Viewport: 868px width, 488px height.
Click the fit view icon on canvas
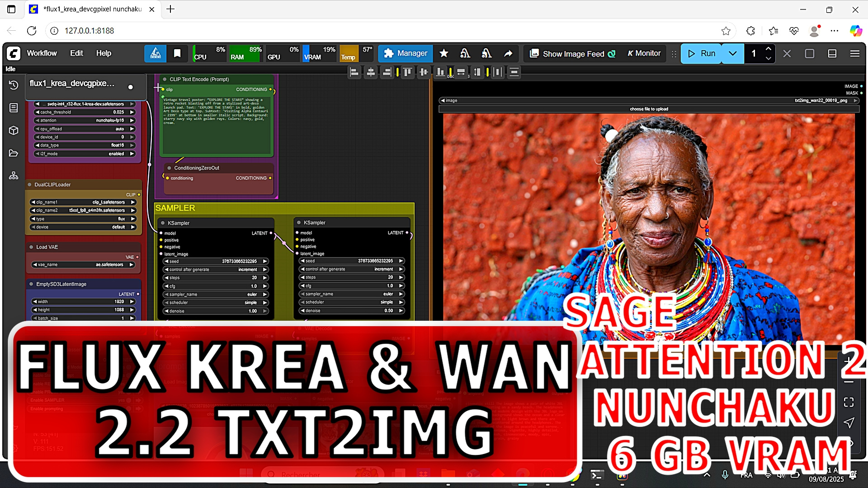point(849,402)
